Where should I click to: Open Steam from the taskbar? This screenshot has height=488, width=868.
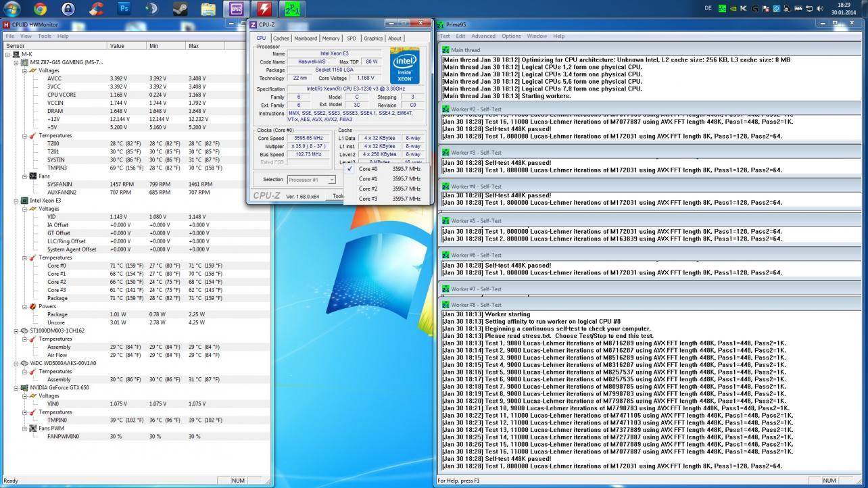click(180, 9)
